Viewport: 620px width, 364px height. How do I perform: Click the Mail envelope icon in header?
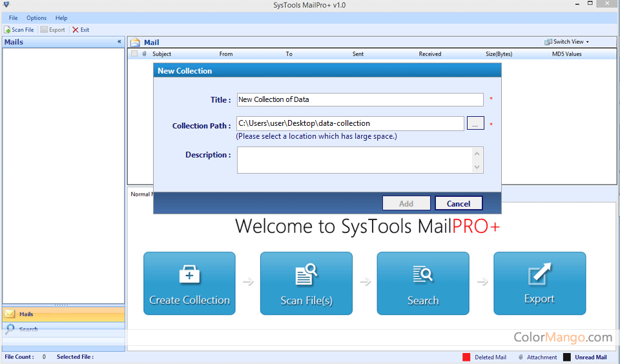(135, 43)
